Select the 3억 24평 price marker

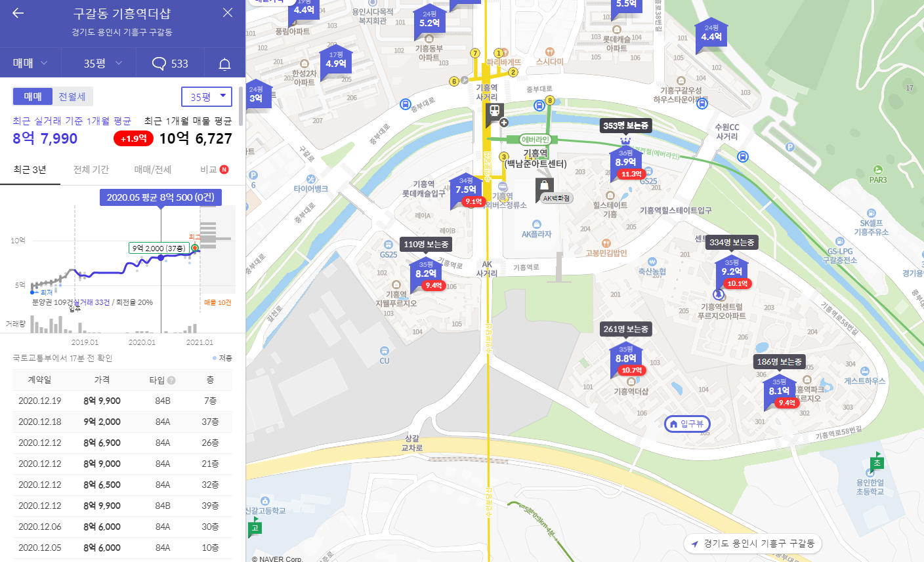click(x=256, y=96)
